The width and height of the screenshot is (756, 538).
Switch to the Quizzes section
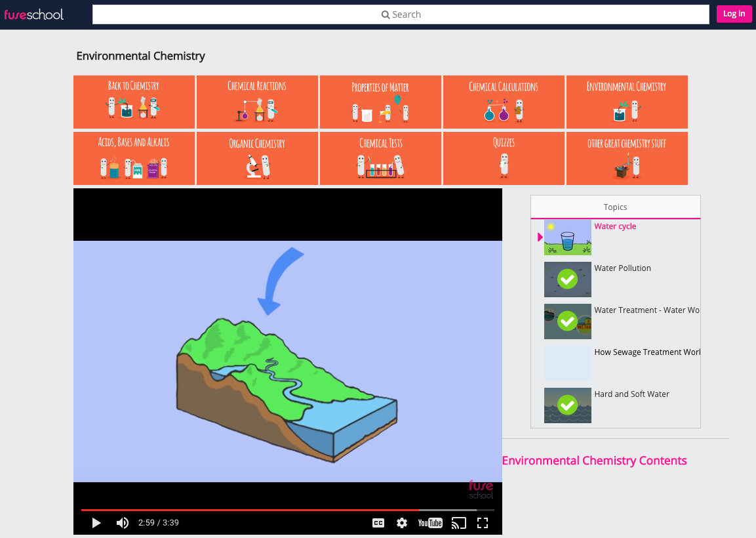pyautogui.click(x=504, y=158)
